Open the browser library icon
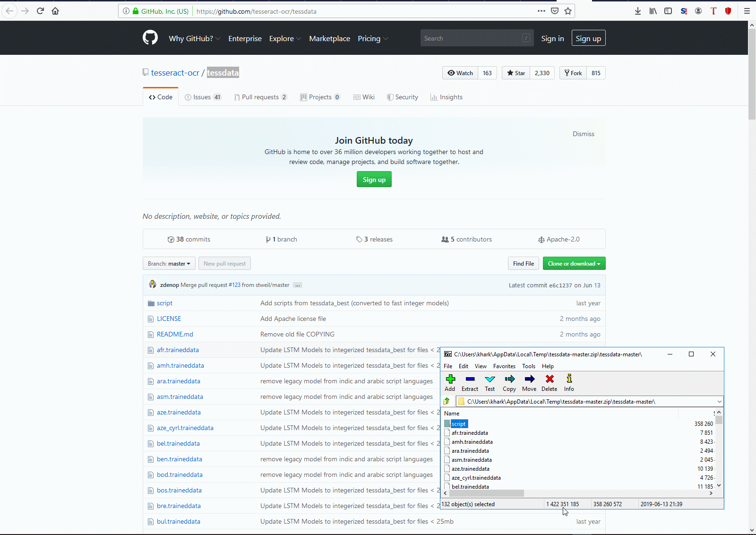Viewport: 756px width, 535px height. (653, 11)
